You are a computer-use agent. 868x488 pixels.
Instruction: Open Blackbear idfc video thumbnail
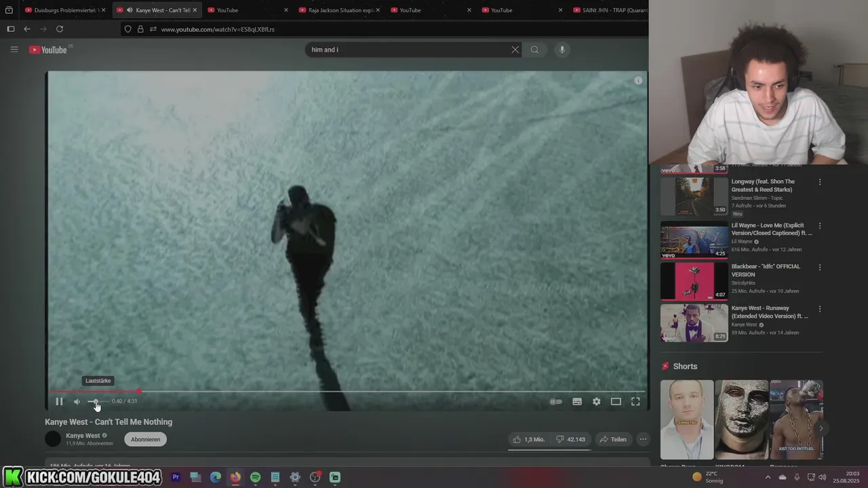(x=694, y=281)
